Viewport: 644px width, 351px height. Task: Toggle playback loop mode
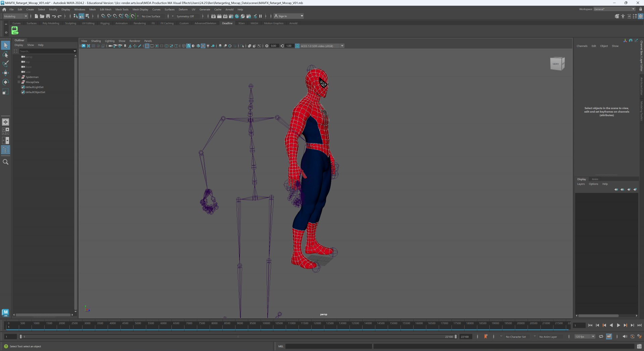(601, 337)
